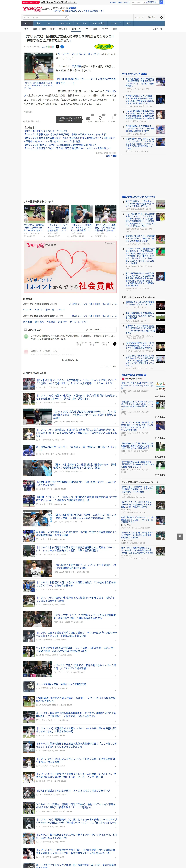
Task: Open the main article batter photo
Action: [39, 66]
